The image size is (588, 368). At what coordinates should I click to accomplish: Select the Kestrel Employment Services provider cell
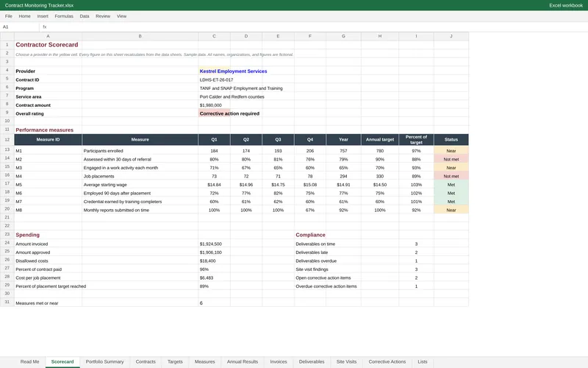coord(214,71)
